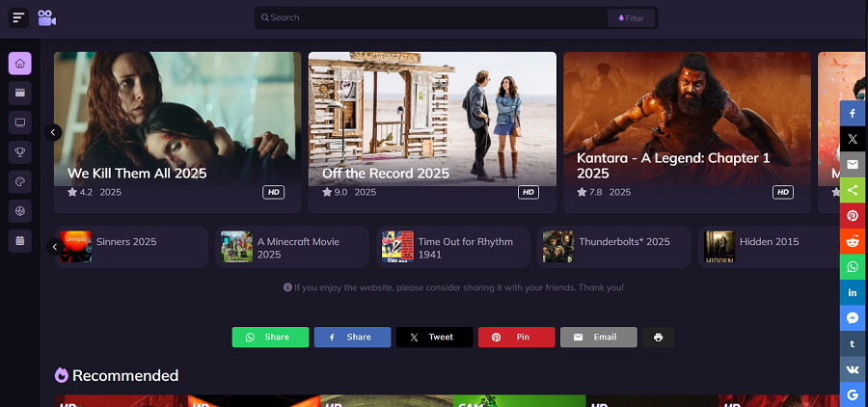868x407 pixels.
Task: Click the Reddit icon in side share bar
Action: click(853, 241)
